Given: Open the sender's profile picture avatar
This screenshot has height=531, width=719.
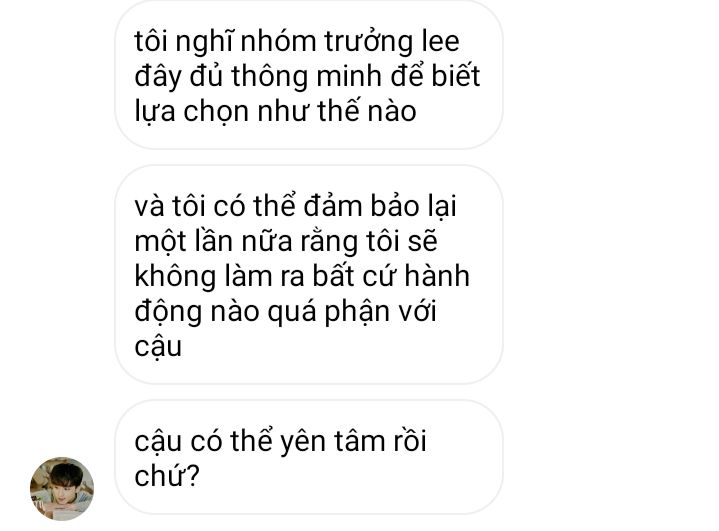Looking at the screenshot, I should pyautogui.click(x=62, y=489).
